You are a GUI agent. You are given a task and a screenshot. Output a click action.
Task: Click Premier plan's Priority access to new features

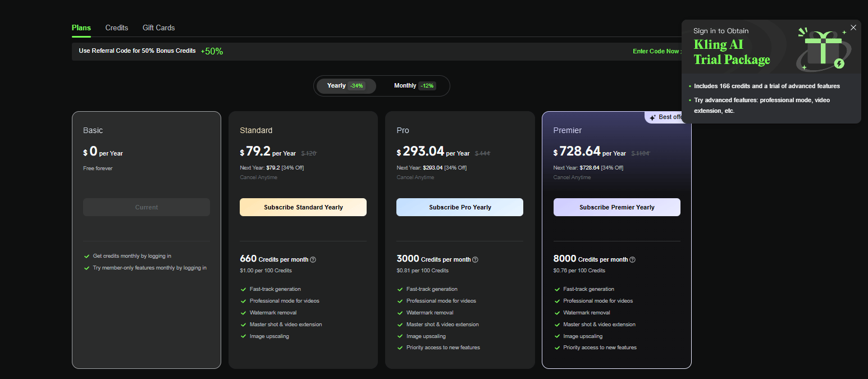[600, 348]
